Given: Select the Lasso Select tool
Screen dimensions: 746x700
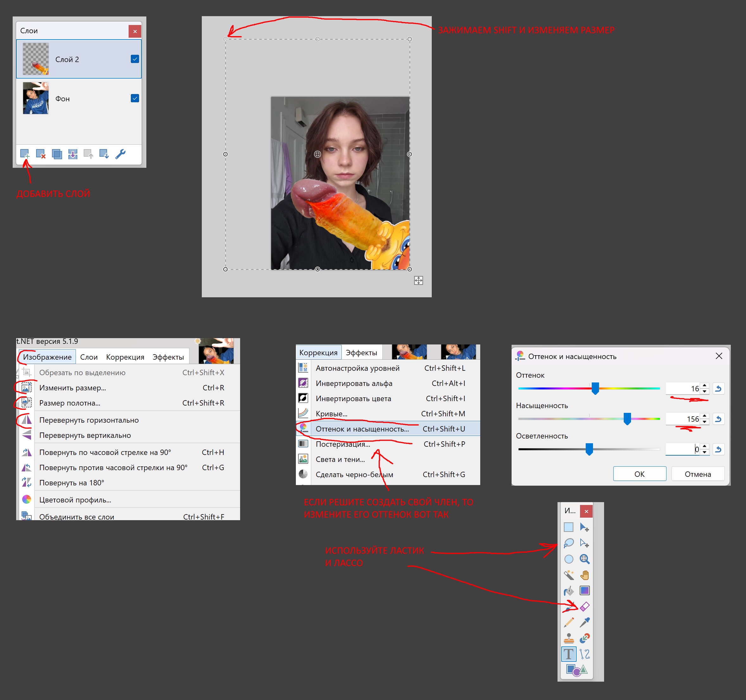Looking at the screenshot, I should click(569, 543).
